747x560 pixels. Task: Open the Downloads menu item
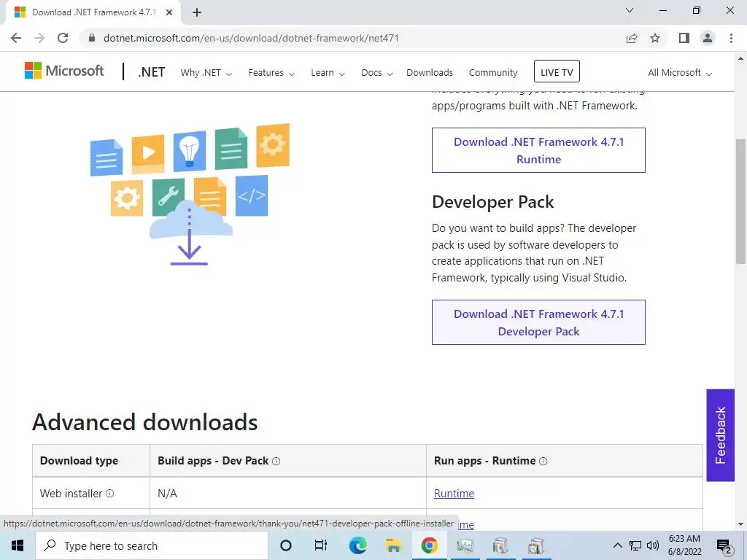pyautogui.click(x=429, y=73)
